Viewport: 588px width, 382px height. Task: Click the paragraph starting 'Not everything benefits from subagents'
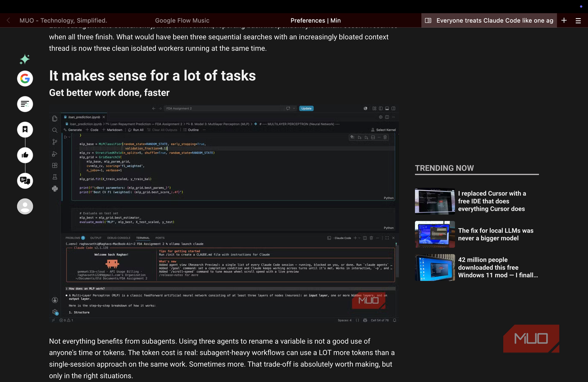click(x=222, y=358)
